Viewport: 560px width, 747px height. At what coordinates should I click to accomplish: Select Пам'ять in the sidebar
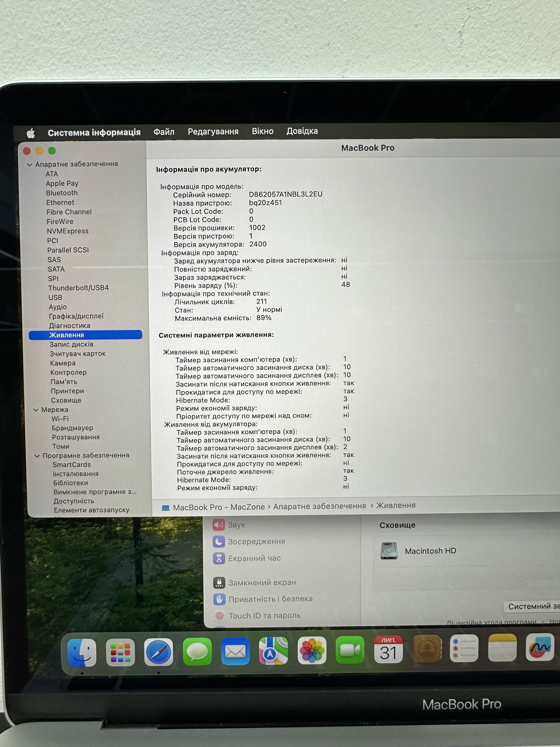pos(64,382)
